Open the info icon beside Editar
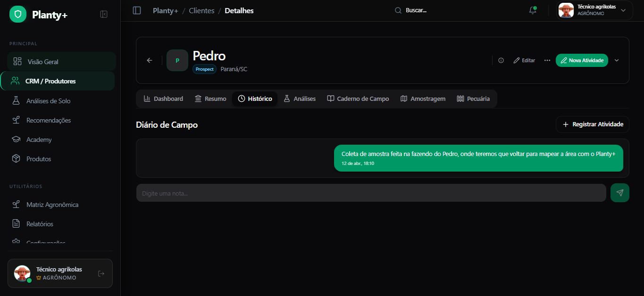This screenshot has height=296, width=644. click(x=501, y=60)
